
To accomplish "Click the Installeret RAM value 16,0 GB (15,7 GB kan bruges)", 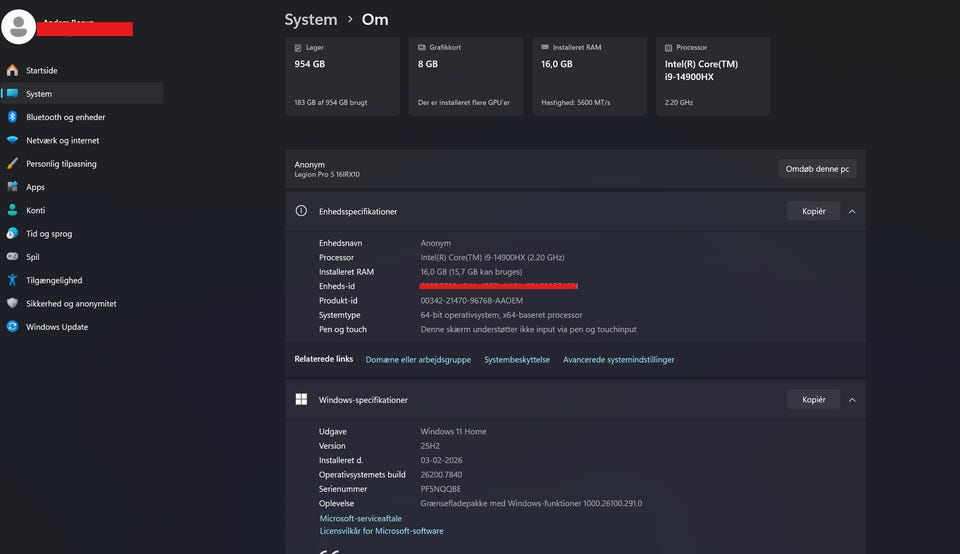I will pyautogui.click(x=471, y=272).
